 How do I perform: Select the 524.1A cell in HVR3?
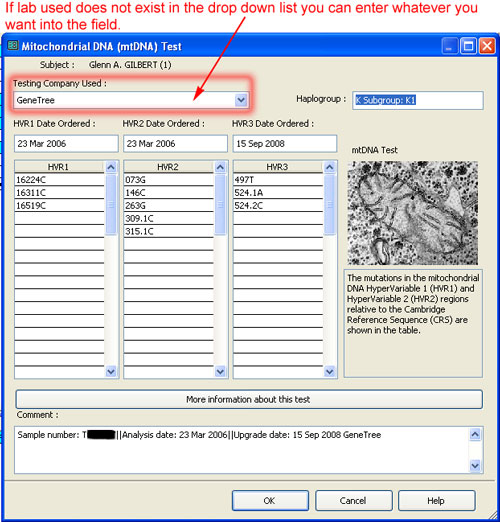pos(278,193)
